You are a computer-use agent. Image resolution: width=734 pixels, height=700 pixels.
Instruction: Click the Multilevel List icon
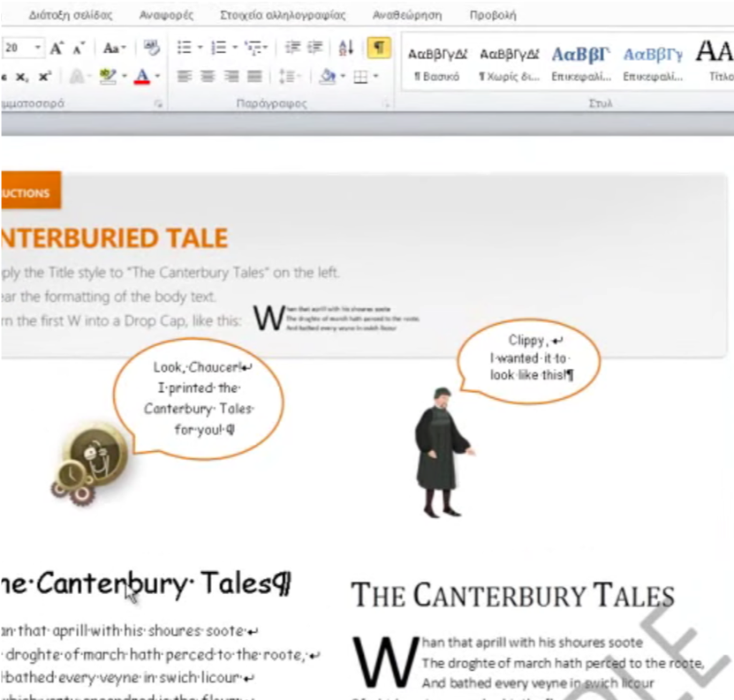click(x=253, y=48)
